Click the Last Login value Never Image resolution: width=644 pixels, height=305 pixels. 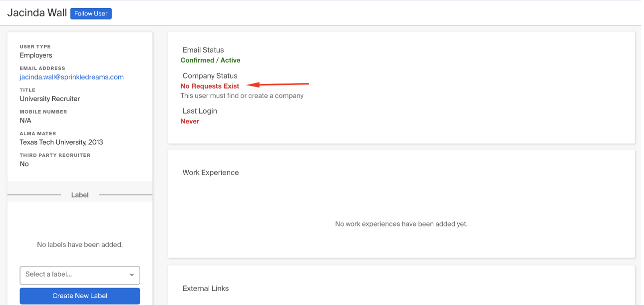[190, 121]
